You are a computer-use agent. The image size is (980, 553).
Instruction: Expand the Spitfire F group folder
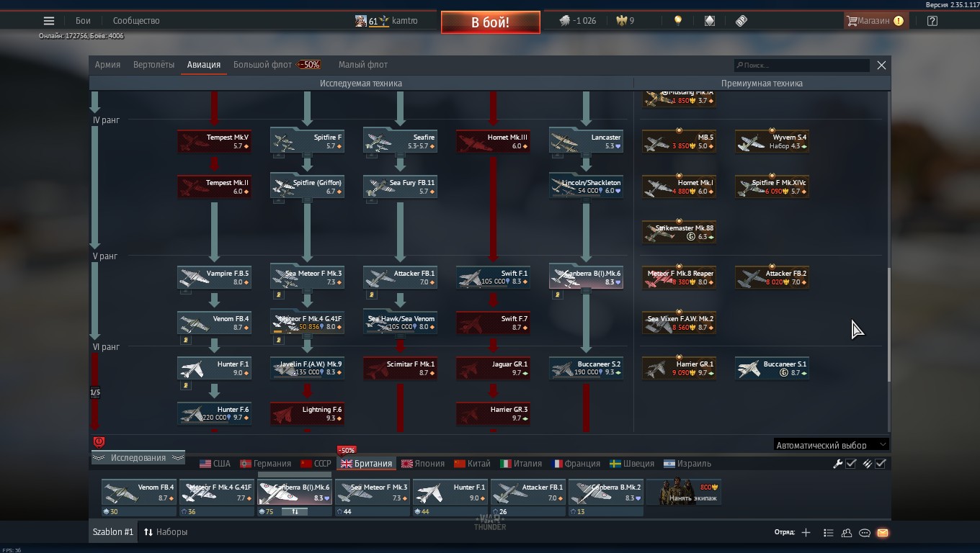pyautogui.click(x=307, y=141)
